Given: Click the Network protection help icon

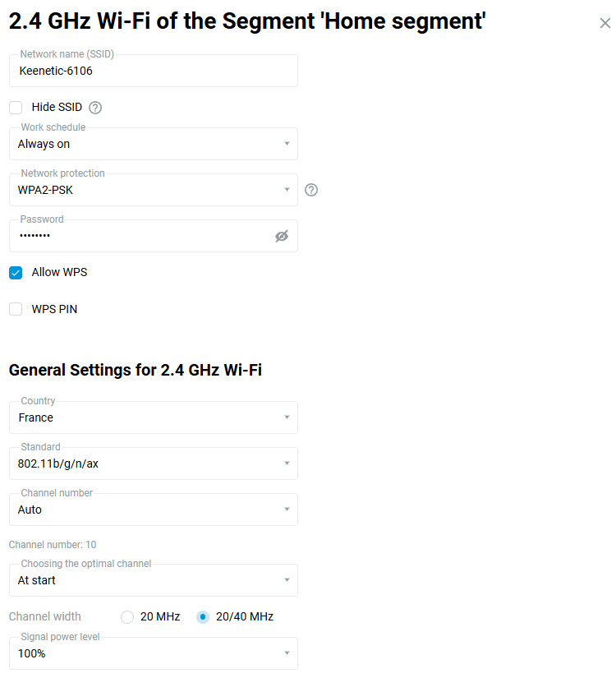Looking at the screenshot, I should pyautogui.click(x=311, y=190).
